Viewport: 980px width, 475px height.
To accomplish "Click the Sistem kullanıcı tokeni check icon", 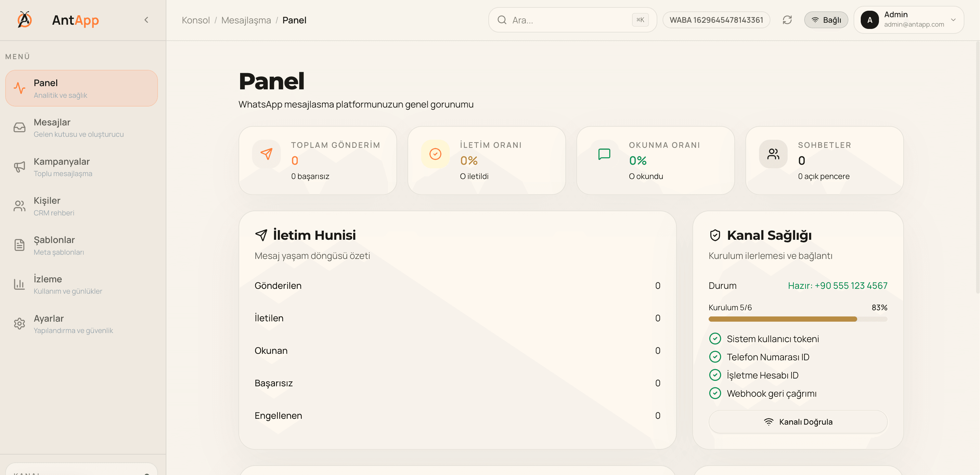I will coord(715,339).
